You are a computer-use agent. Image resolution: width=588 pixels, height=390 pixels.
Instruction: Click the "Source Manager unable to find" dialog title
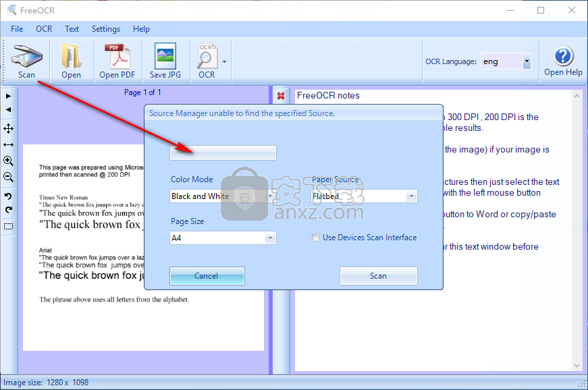[x=242, y=113]
